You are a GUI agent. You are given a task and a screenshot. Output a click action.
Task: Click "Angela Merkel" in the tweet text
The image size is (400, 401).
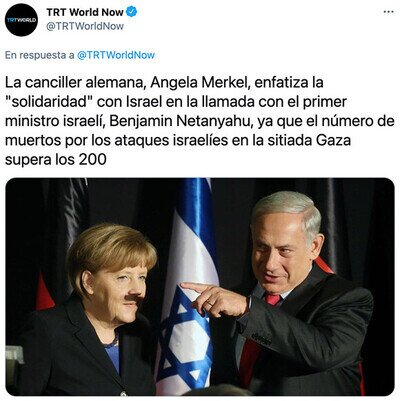[199, 82]
